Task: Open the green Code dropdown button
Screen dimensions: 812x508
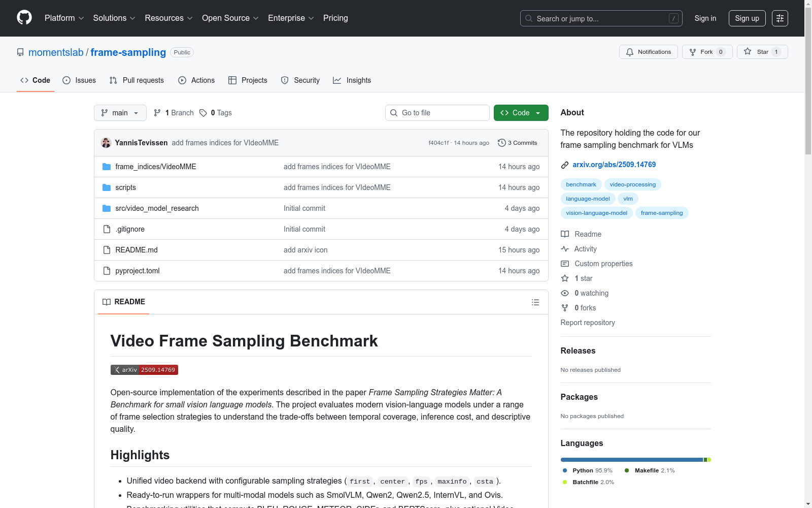Action: 521,113
